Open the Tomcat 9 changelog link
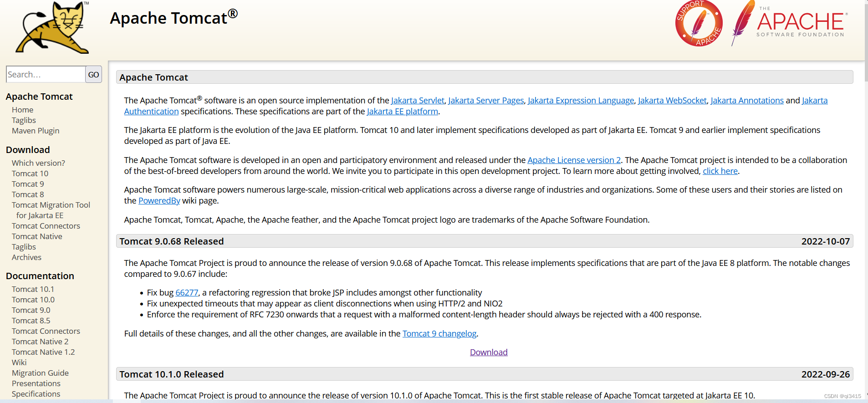The width and height of the screenshot is (868, 403). click(439, 333)
